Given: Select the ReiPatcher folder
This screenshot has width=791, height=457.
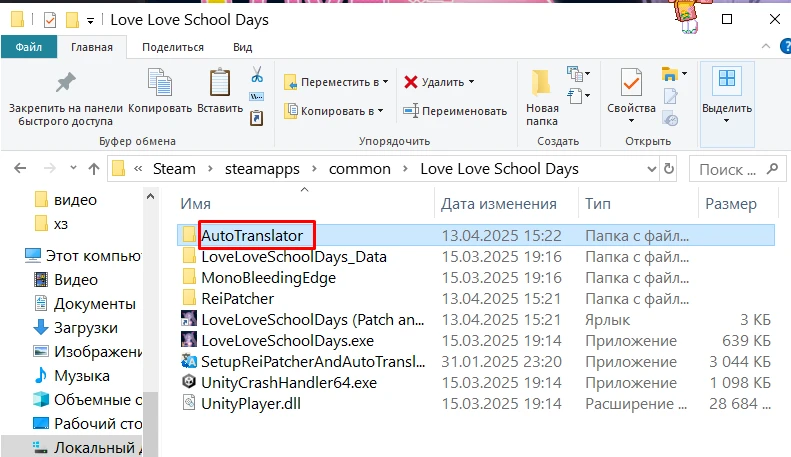Looking at the screenshot, I should tap(237, 298).
